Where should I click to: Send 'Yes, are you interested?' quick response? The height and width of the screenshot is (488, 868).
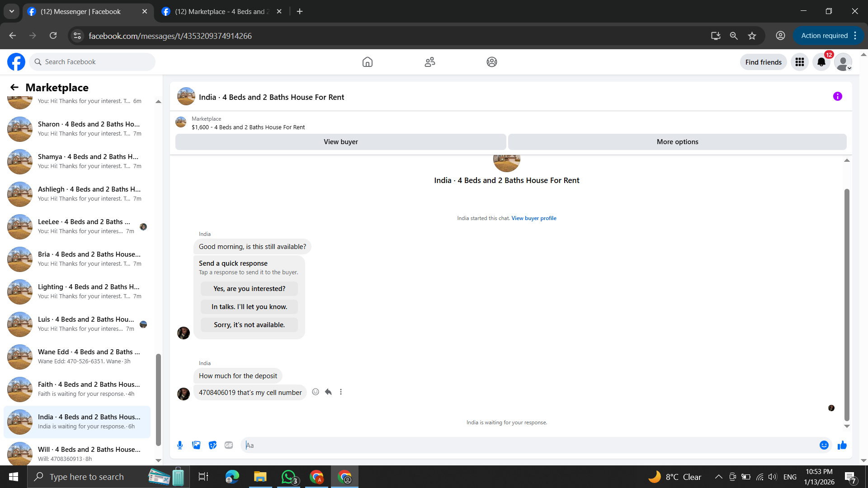pos(249,289)
